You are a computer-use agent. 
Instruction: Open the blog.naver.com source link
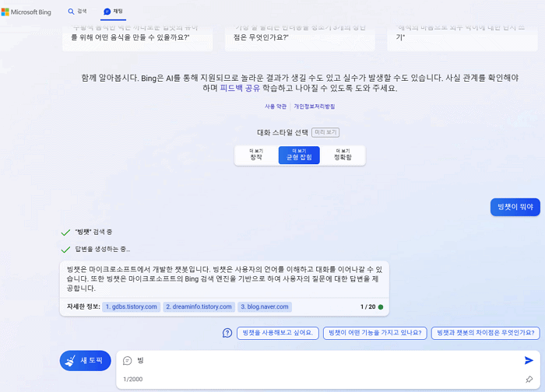coord(265,307)
